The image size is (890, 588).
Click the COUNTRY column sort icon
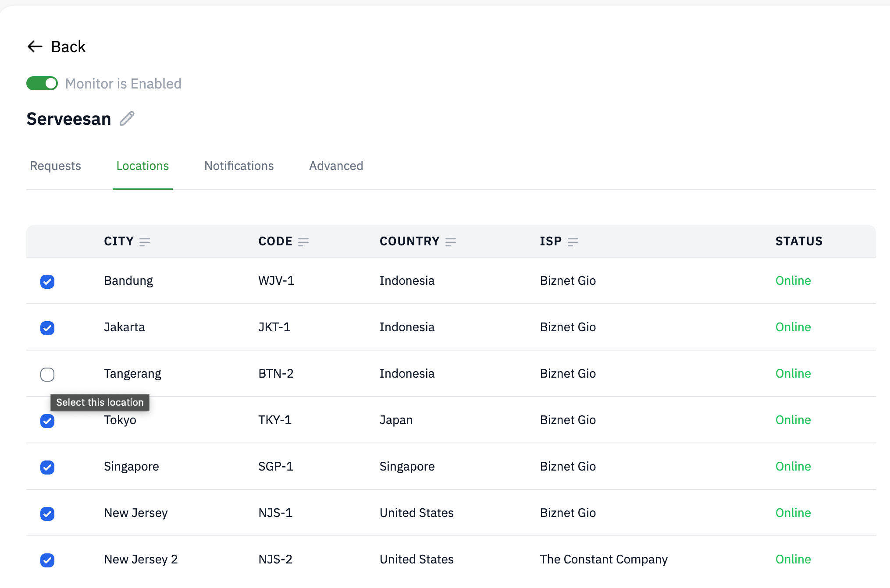coord(451,242)
